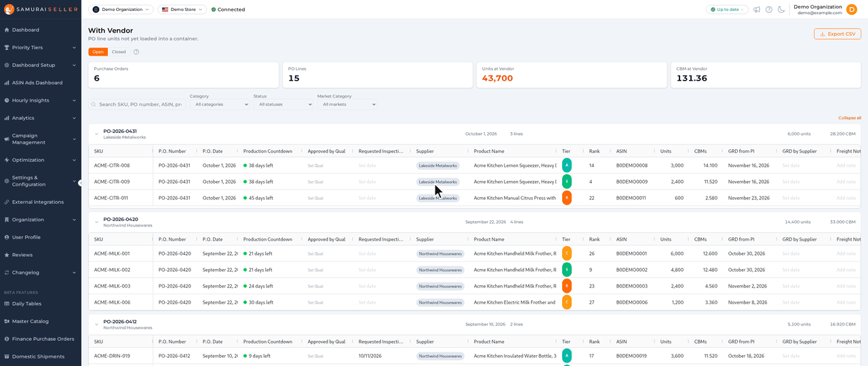This screenshot has height=366, width=868.
Task: Expand Dashboard Setup in sidebar
Action: coord(41,65)
